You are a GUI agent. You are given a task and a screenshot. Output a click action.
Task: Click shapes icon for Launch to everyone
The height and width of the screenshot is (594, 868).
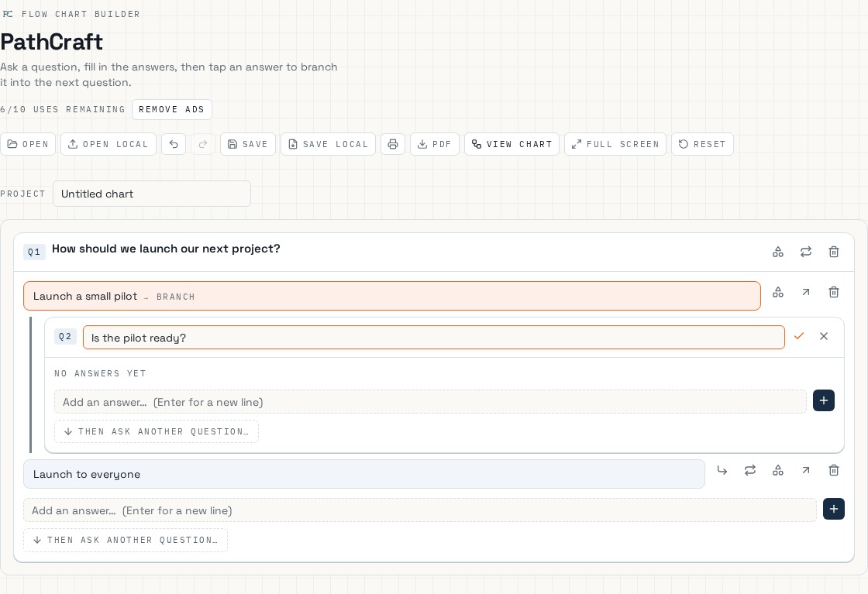778,470
